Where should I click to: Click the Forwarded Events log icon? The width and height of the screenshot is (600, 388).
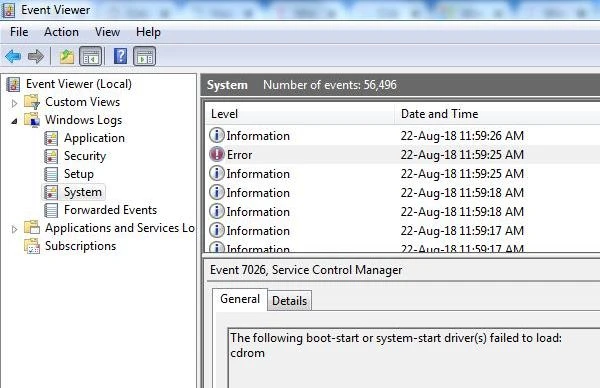[51, 210]
